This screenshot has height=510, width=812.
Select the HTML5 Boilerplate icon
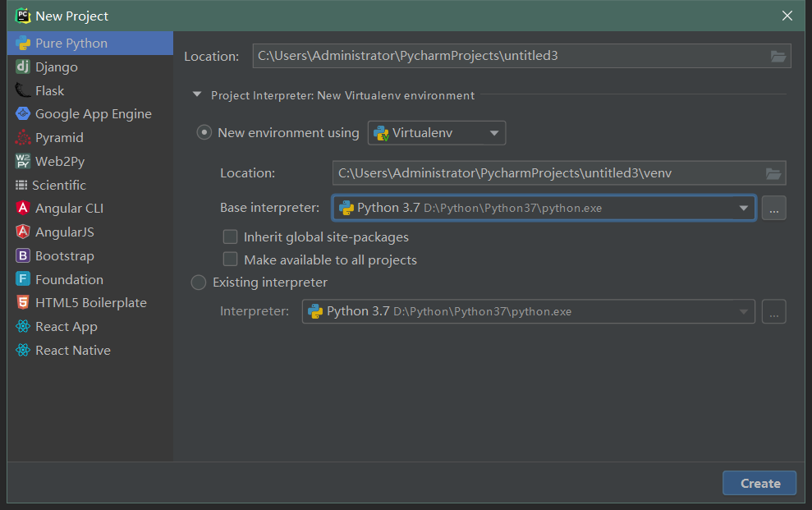tap(22, 303)
